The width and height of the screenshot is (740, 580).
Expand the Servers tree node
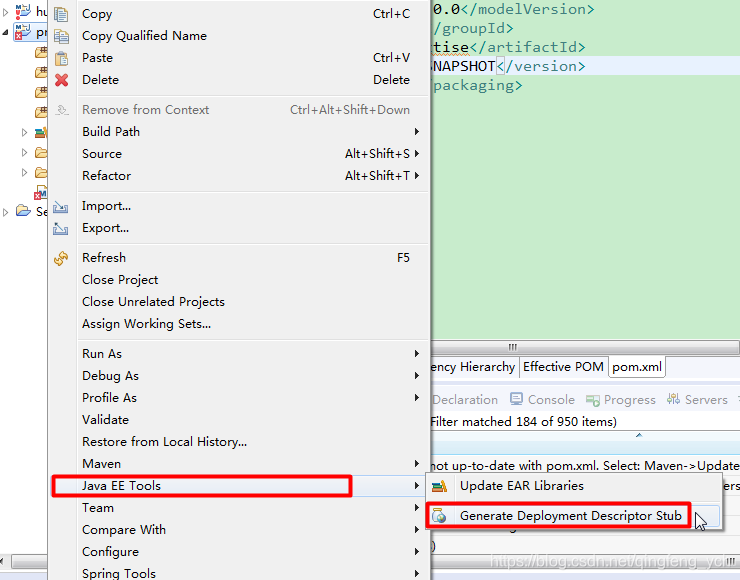(x=6, y=212)
